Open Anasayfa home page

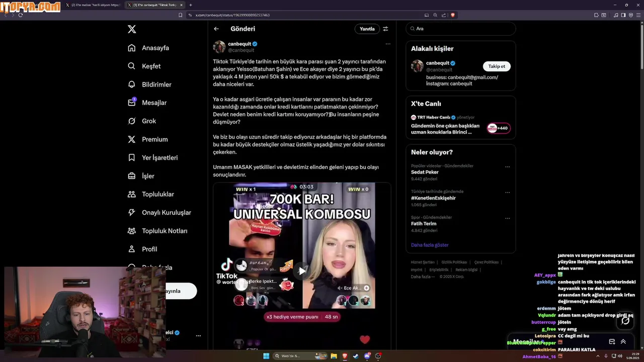point(148,48)
